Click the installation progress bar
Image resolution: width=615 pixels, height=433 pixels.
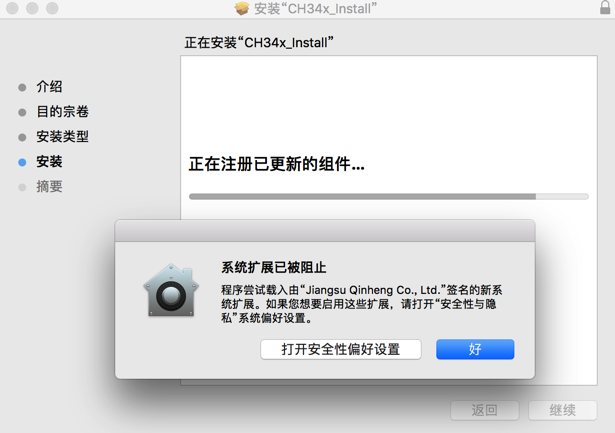[389, 196]
